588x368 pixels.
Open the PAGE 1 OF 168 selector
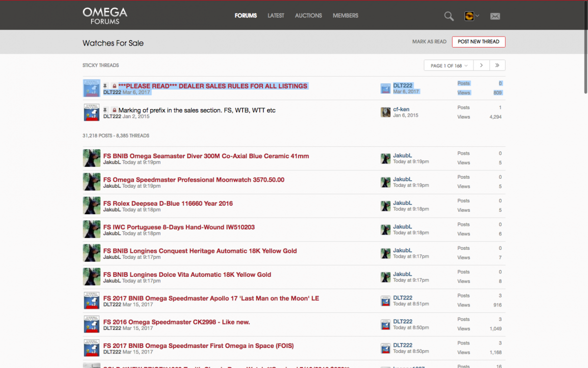[448, 65]
